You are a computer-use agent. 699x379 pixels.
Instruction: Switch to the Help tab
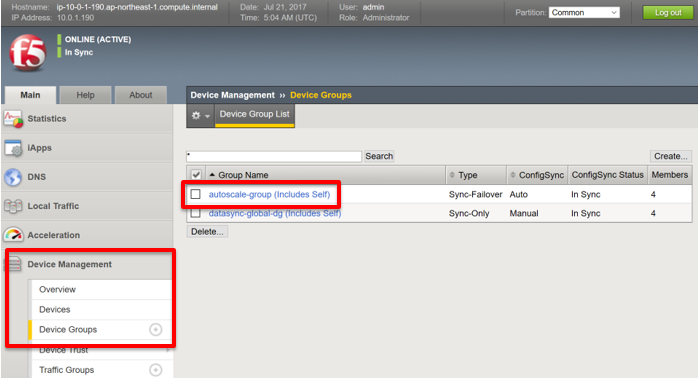(85, 95)
